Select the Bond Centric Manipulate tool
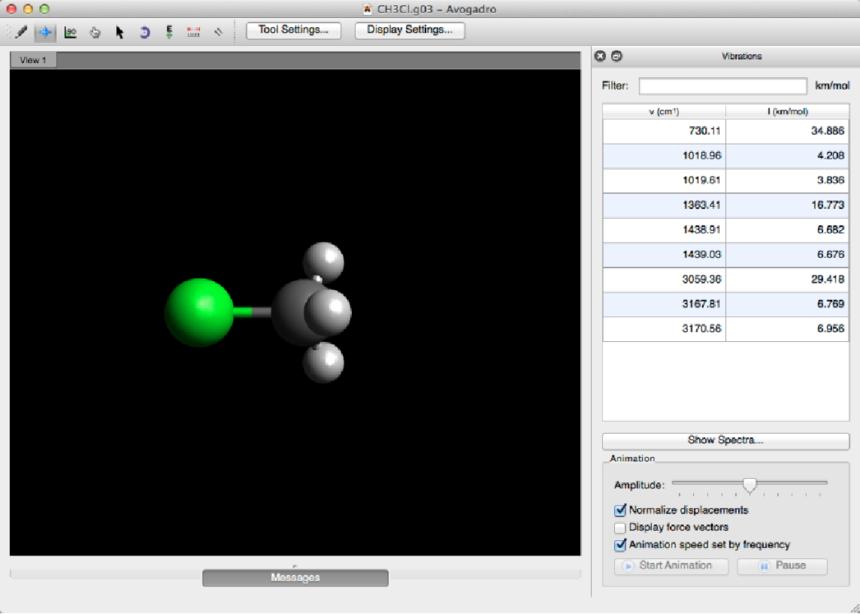Screen dimensions: 860x614 pyautogui.click(x=71, y=31)
